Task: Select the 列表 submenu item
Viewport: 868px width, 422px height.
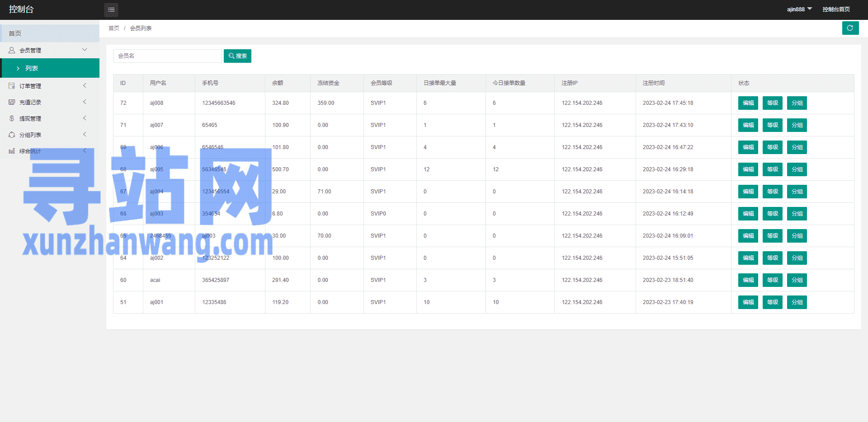Action: 32,68
